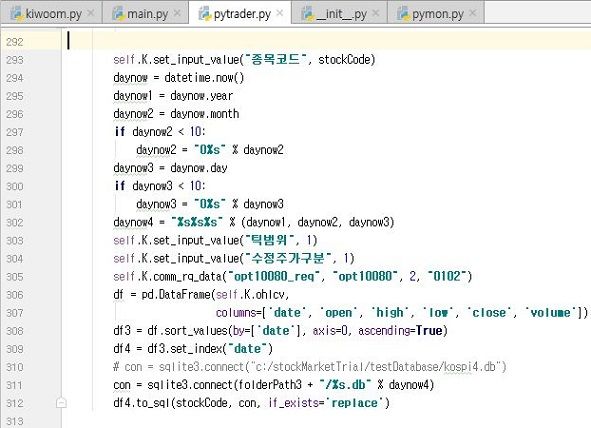591x428 pixels.
Task: Click the pytrader.py Python file icon
Action: (x=205, y=14)
